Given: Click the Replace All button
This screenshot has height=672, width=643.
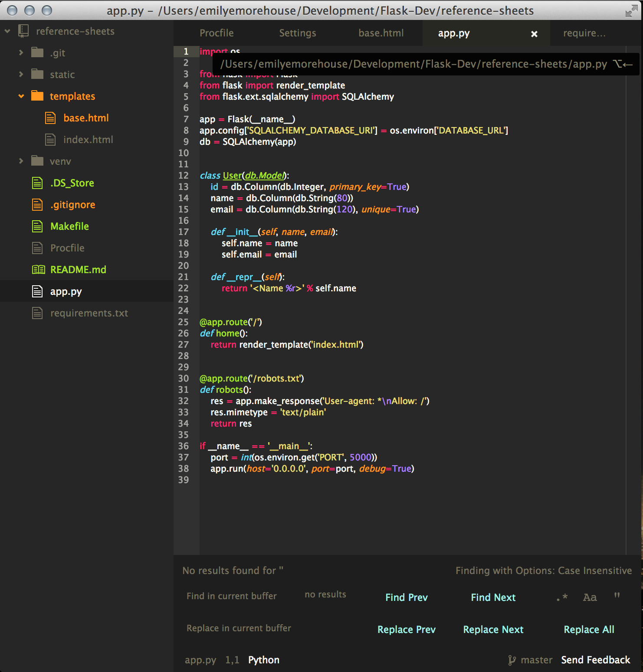Looking at the screenshot, I should click(x=589, y=629).
